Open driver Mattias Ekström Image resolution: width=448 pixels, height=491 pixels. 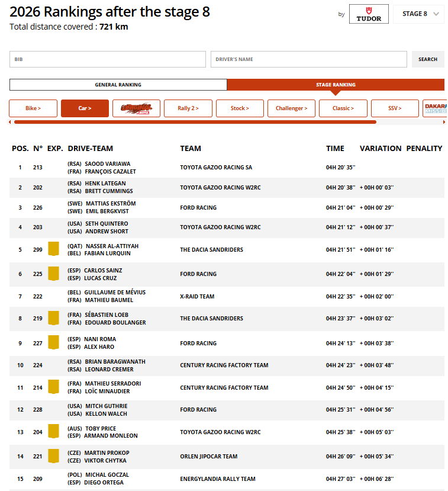click(111, 204)
